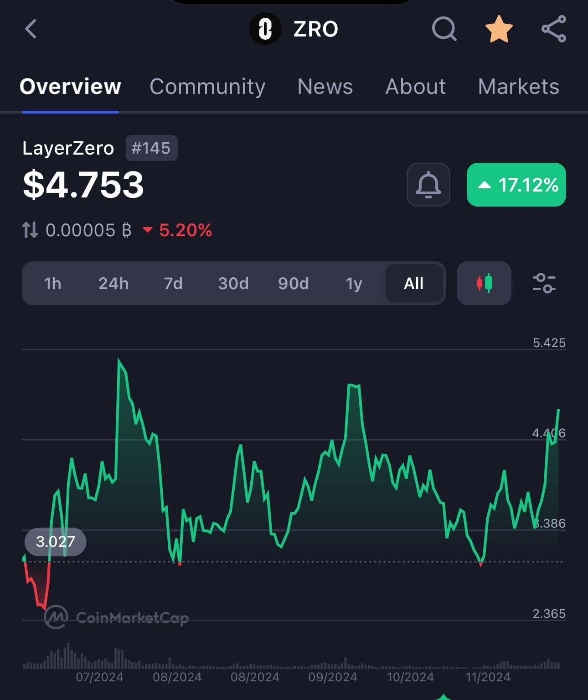Tap the 09/2024 date label
This screenshot has height=700, width=588.
(333, 677)
